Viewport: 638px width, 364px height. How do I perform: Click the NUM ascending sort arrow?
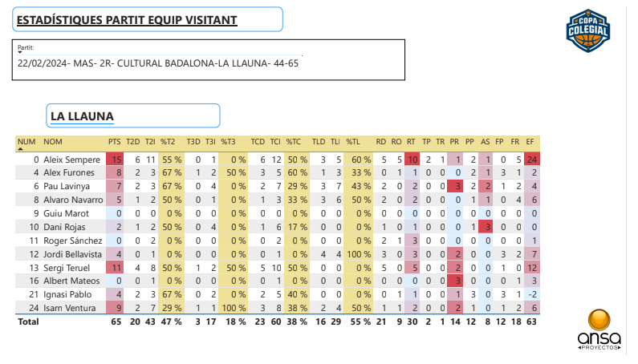21,149
